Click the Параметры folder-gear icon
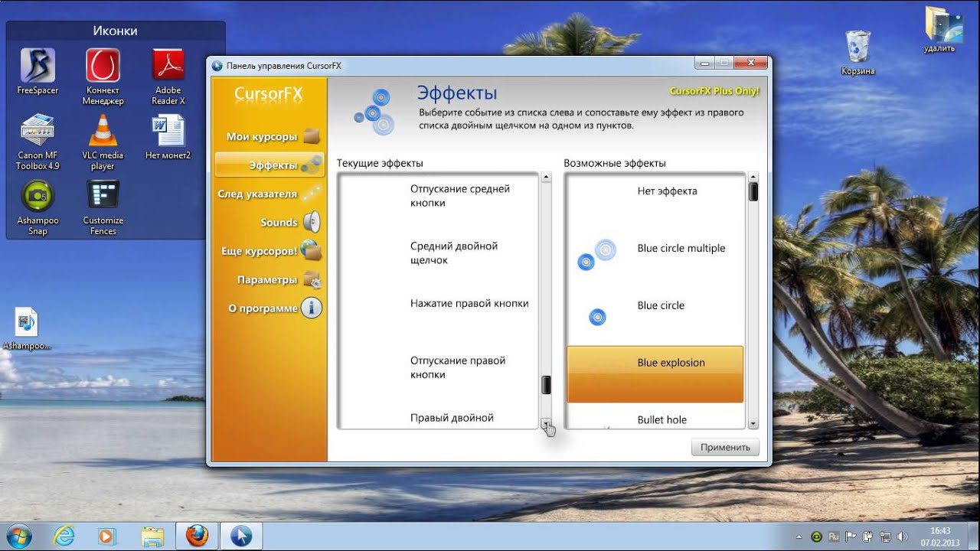Image resolution: width=980 pixels, height=551 pixels. (x=311, y=279)
